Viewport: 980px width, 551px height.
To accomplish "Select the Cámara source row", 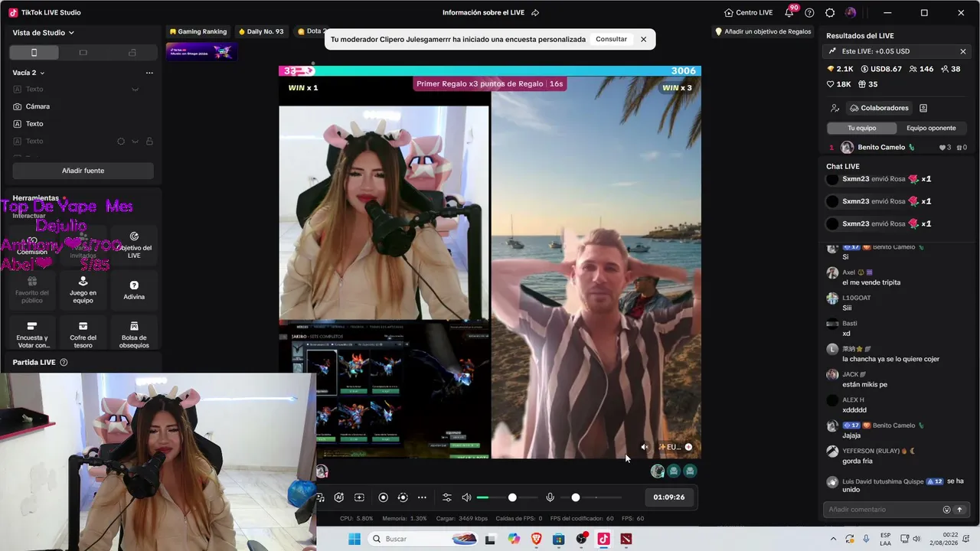I will [83, 106].
